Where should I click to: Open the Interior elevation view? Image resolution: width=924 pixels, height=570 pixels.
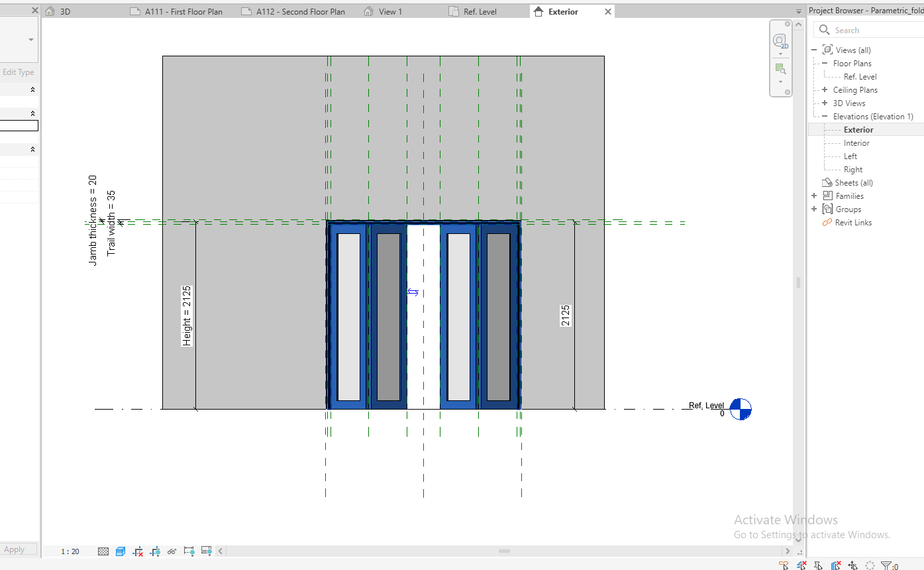[856, 143]
